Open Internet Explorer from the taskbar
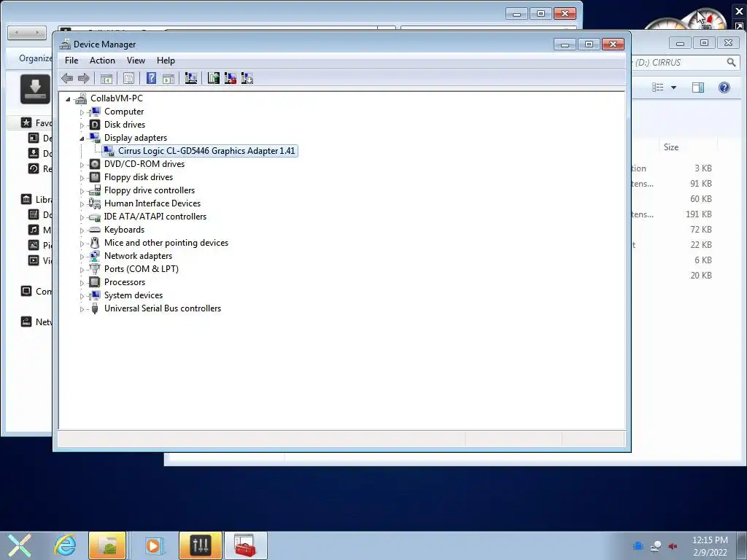747x560 pixels. coord(65,545)
